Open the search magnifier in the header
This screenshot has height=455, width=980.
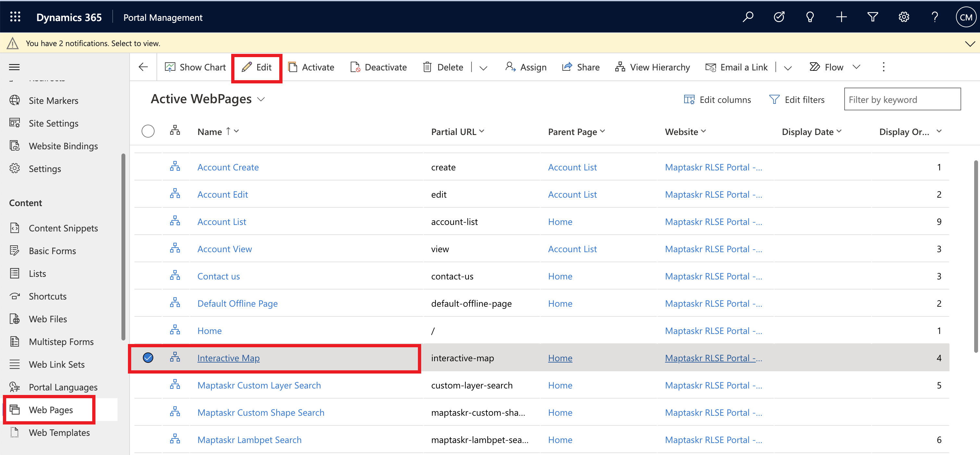point(748,17)
